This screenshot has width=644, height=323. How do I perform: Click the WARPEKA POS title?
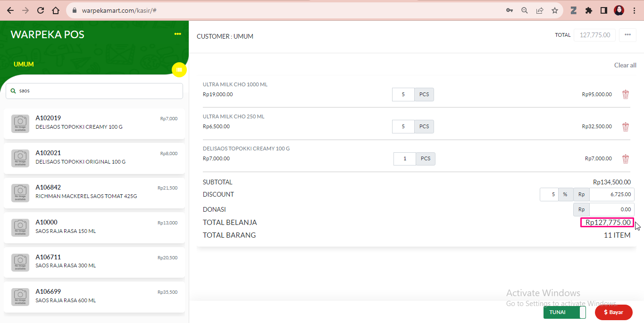48,34
